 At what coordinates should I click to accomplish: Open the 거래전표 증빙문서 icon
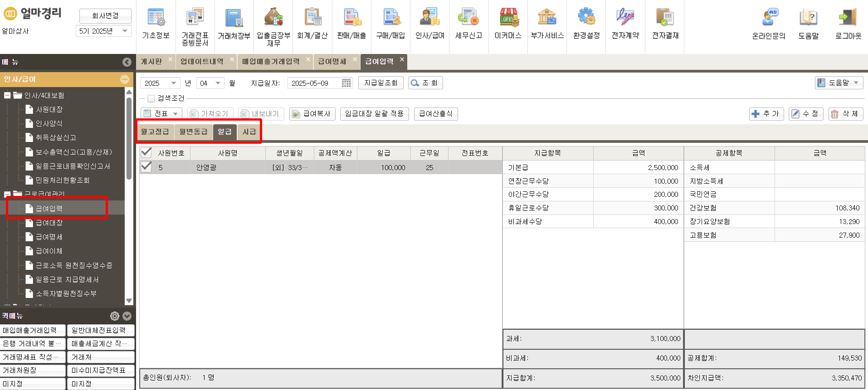[x=195, y=26]
